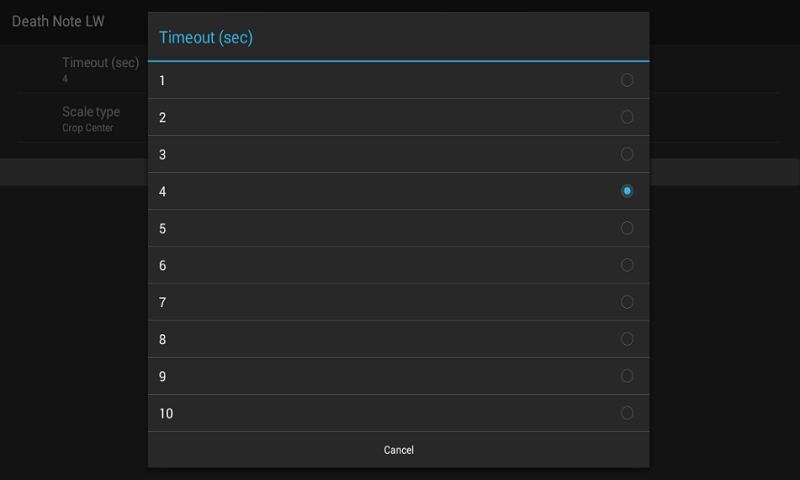Click the Death Note LW app title
Screen dimensions: 800x480
click(58, 21)
